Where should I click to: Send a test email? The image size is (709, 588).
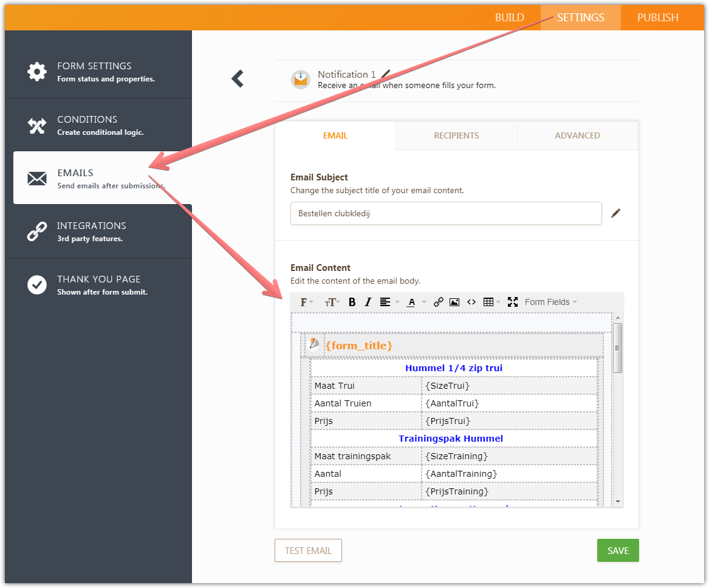(308, 550)
